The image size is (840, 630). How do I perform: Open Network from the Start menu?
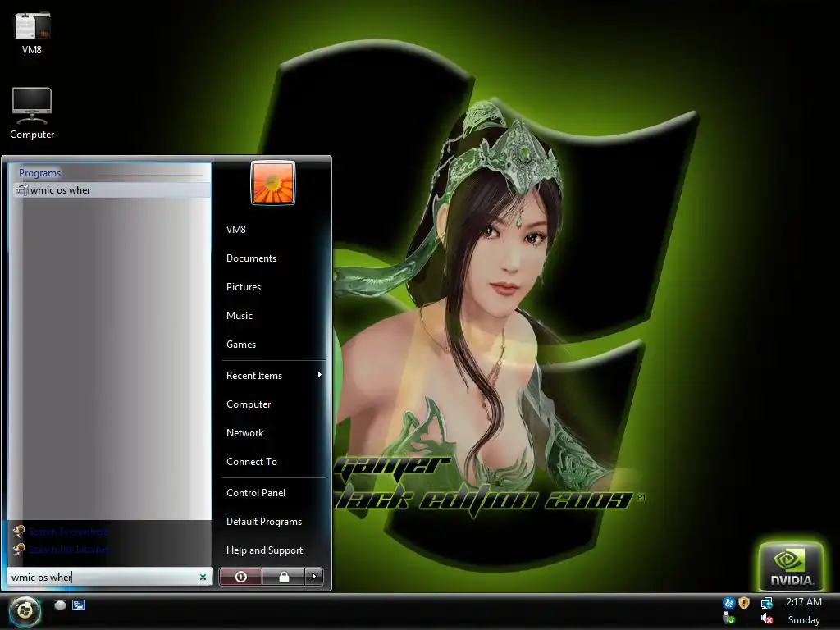[244, 433]
